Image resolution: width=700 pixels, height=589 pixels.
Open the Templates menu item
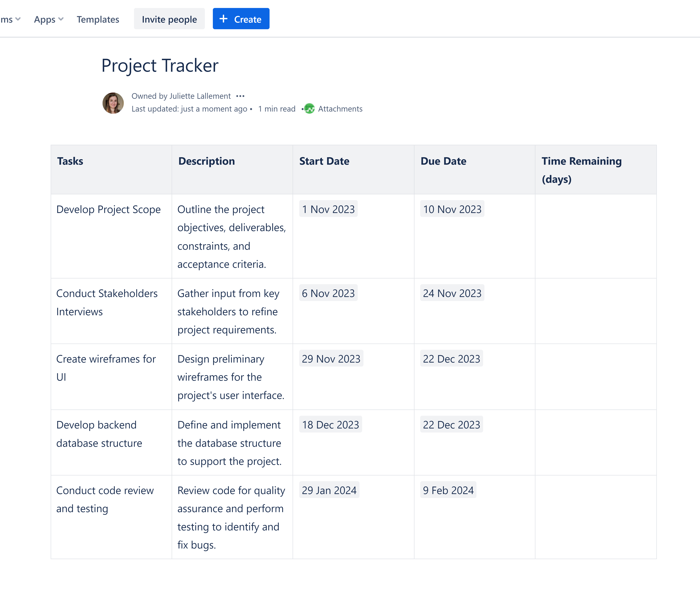(x=98, y=19)
